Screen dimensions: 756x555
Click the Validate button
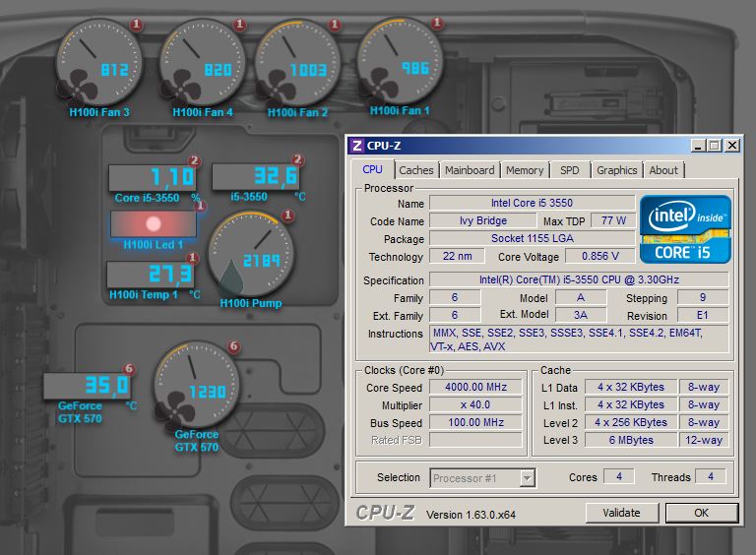621,513
